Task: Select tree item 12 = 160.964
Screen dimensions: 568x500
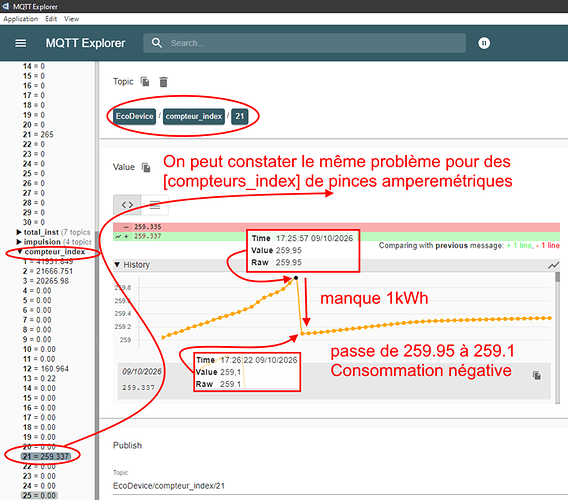Action: click(46, 368)
